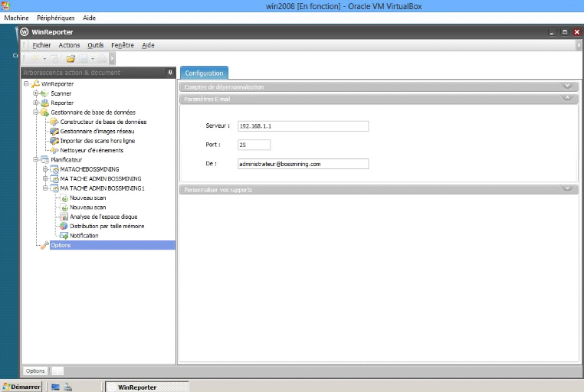Expand the Scanner tree node

click(35, 93)
